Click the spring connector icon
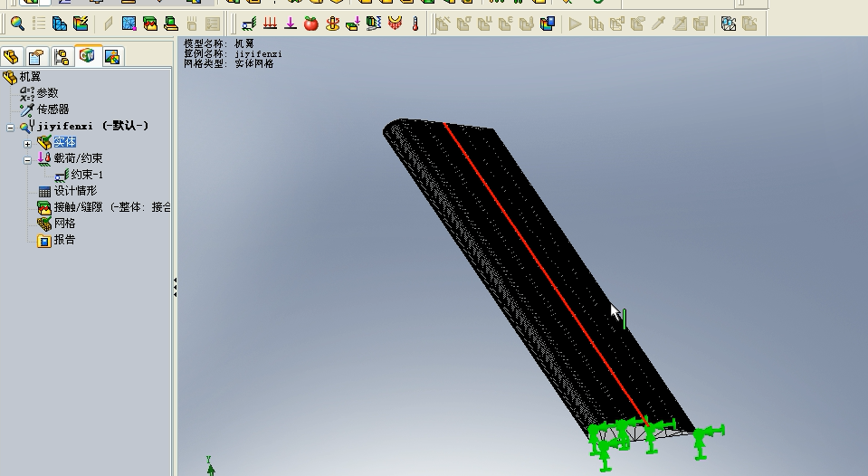The width and height of the screenshot is (868, 476). [x=374, y=24]
